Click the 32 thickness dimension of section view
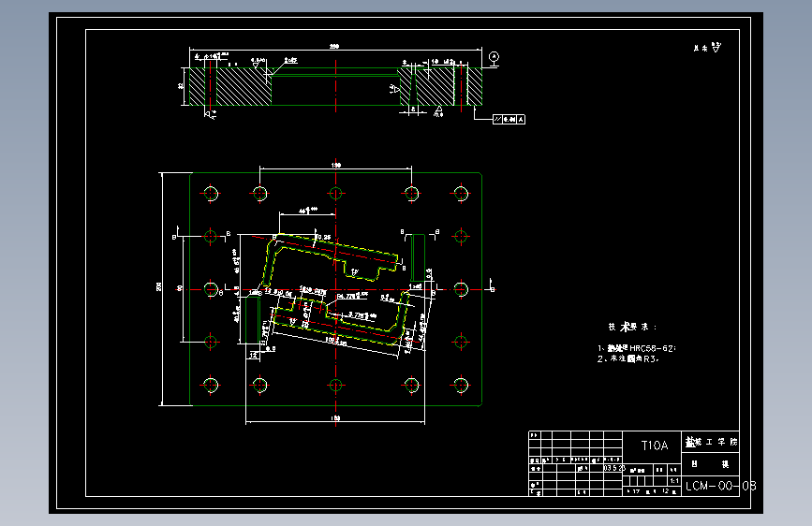The height and width of the screenshot is (526, 812). point(181,86)
